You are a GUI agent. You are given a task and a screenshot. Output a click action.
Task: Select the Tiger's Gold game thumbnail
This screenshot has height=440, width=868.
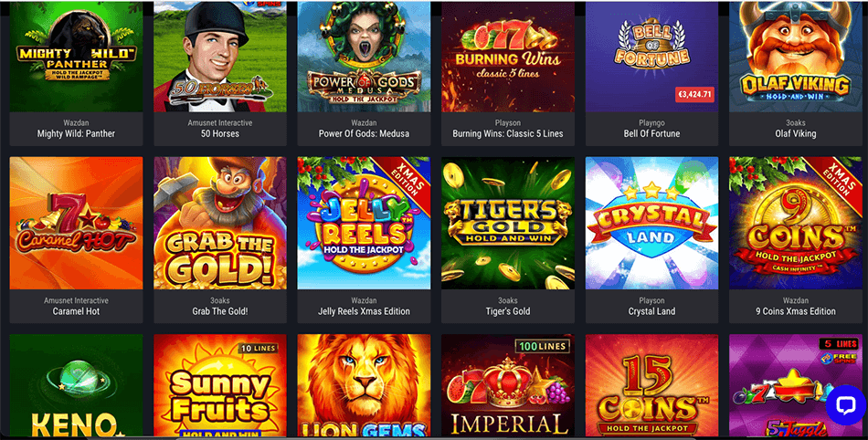[x=508, y=223]
